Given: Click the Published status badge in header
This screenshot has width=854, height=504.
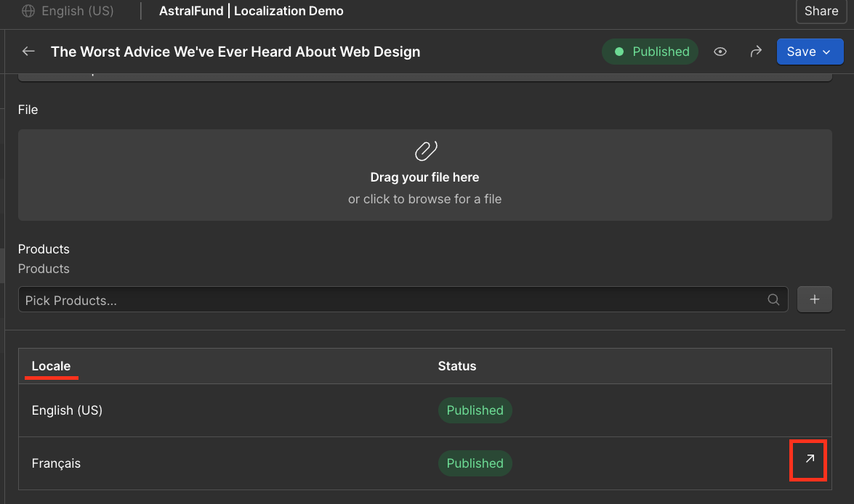Looking at the screenshot, I should tap(650, 52).
